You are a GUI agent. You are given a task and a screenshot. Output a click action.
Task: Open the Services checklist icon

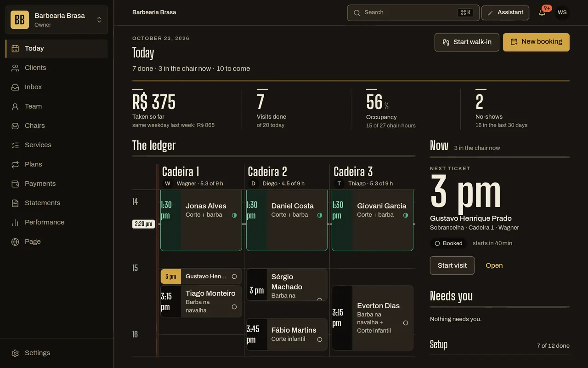pos(15,145)
